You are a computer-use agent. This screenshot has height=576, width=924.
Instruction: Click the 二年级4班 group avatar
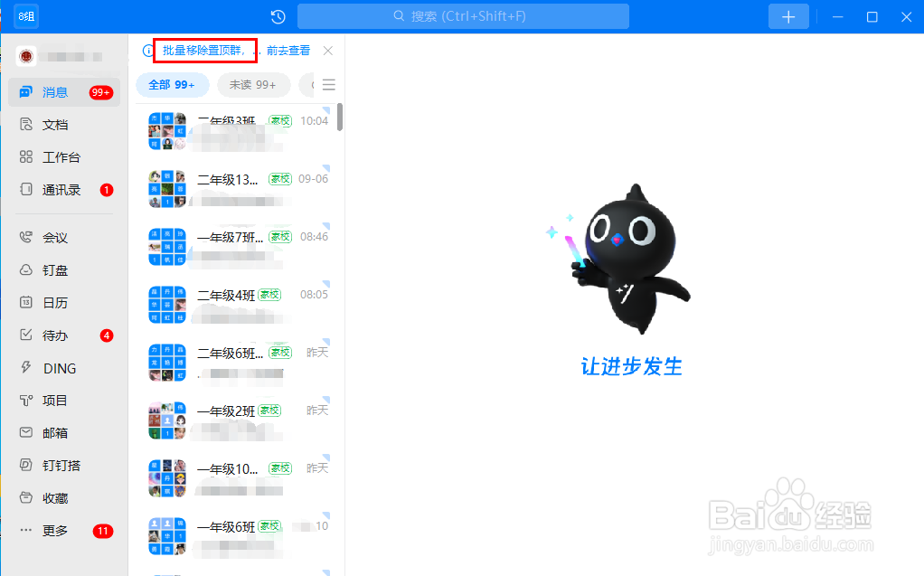pyautogui.click(x=167, y=305)
